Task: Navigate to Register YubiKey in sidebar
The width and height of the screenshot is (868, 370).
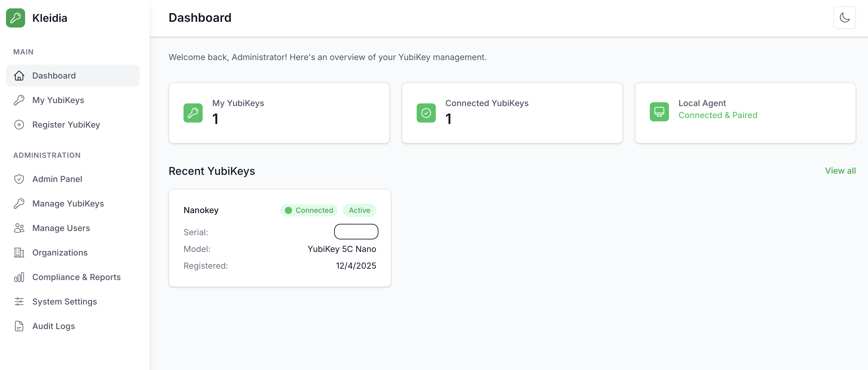Action: pos(66,124)
